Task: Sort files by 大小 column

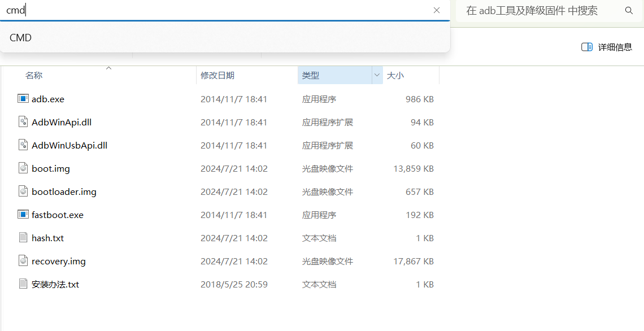Action: pyautogui.click(x=395, y=75)
